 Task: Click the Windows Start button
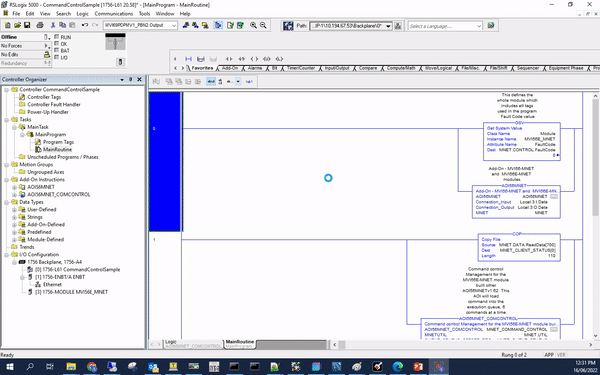10,367
